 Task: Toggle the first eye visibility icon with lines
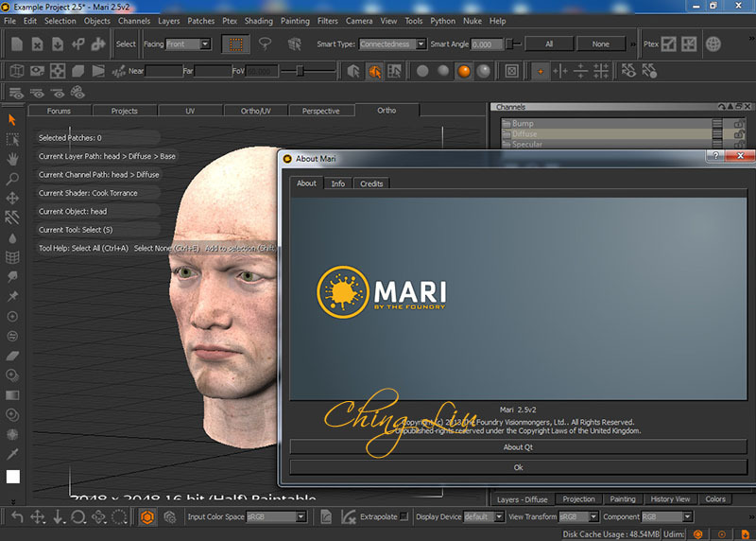pyautogui.click(x=16, y=93)
